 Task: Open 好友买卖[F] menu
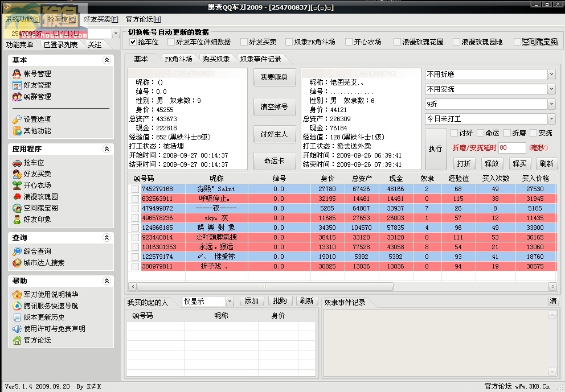101,19
